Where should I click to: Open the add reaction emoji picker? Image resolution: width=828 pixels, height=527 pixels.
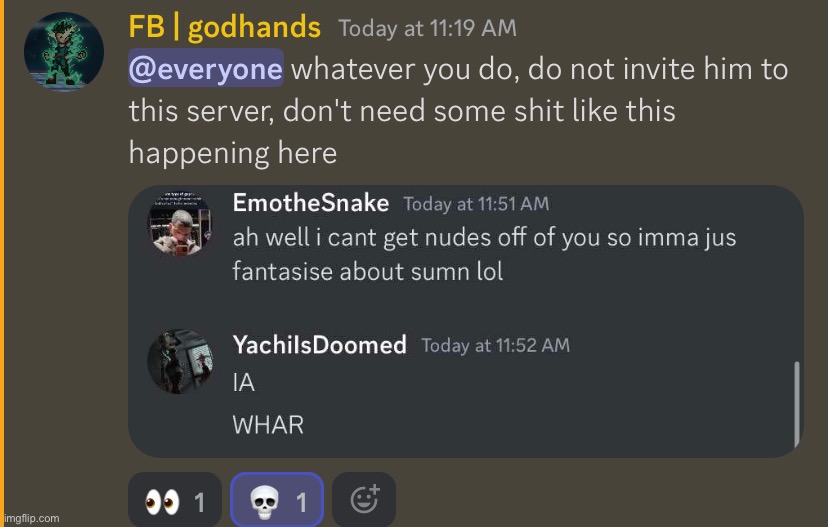tap(364, 500)
